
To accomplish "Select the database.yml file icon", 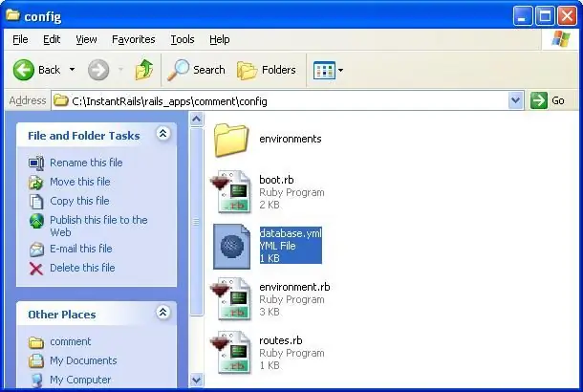I will (x=231, y=247).
